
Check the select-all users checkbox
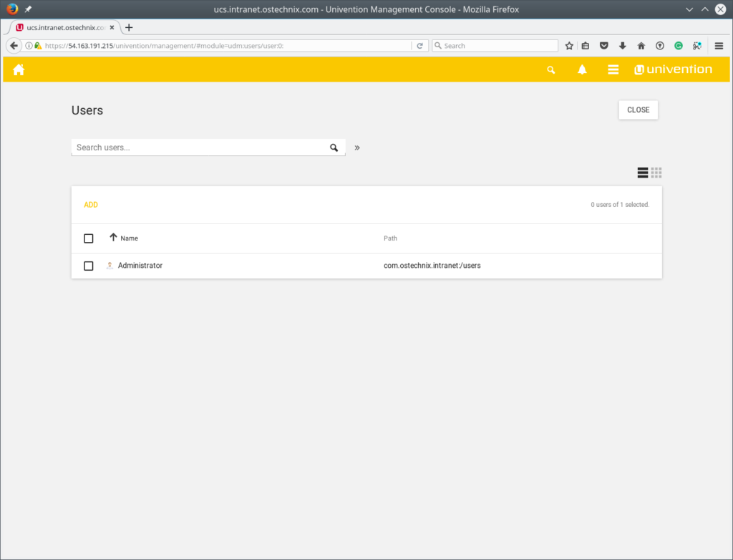pos(88,238)
